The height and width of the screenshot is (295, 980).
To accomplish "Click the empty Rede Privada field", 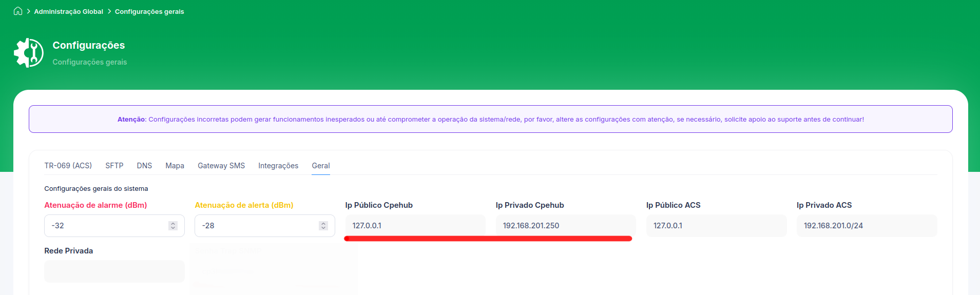I will click(x=114, y=271).
